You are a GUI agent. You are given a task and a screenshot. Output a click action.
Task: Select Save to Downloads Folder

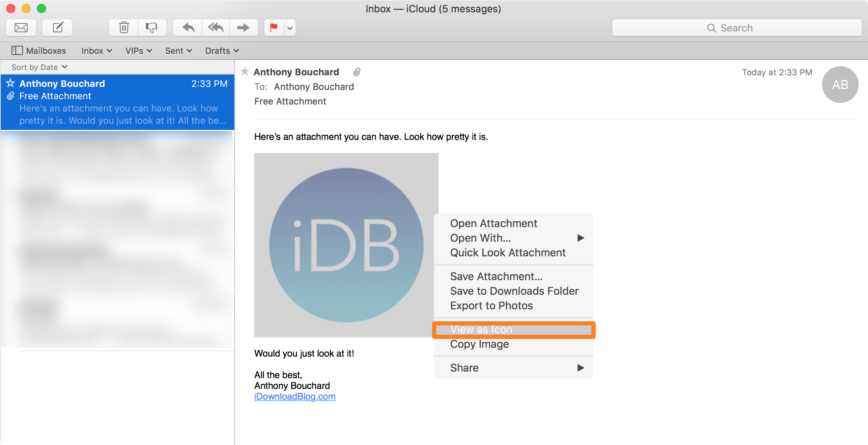click(x=514, y=291)
